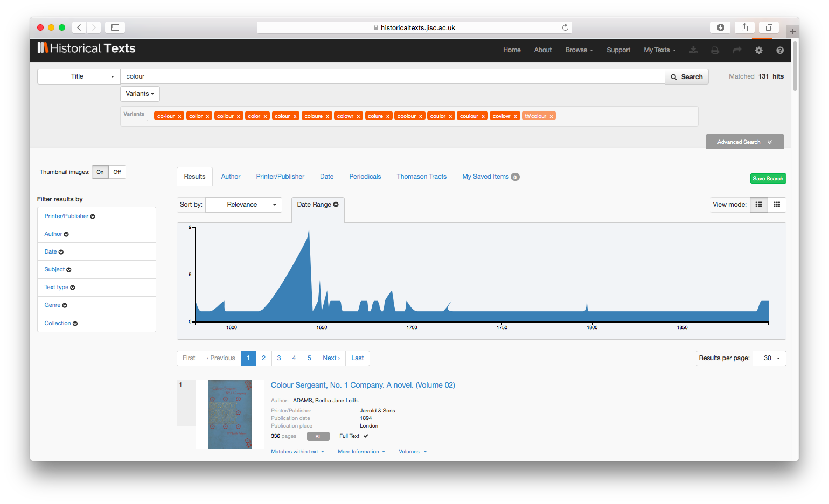Go to results page 2

pos(263,358)
